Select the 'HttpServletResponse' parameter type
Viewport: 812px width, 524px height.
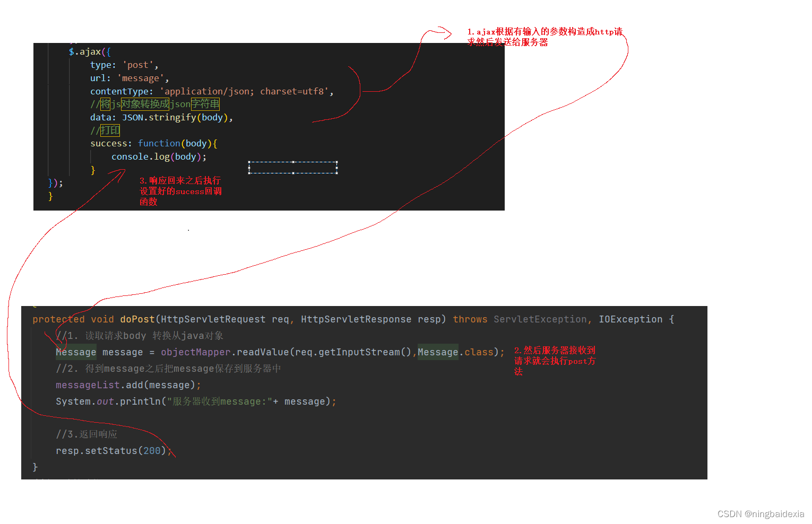pos(356,319)
